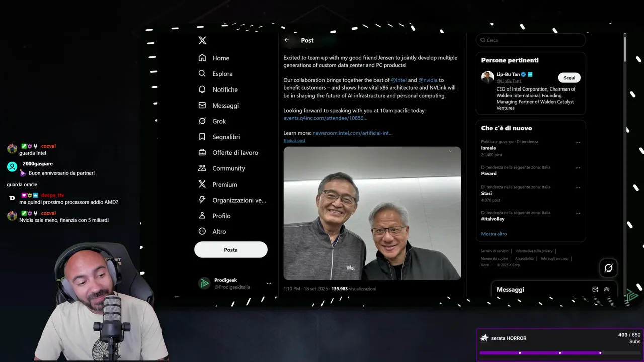The height and width of the screenshot is (362, 644).
Task: Go back with the Post arrow
Action: (x=287, y=40)
